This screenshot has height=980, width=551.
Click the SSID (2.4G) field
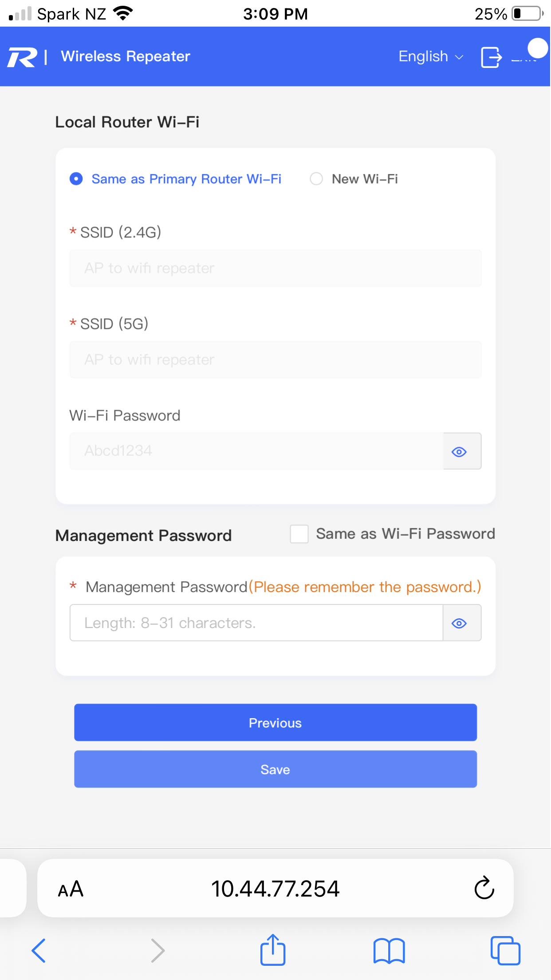(275, 268)
